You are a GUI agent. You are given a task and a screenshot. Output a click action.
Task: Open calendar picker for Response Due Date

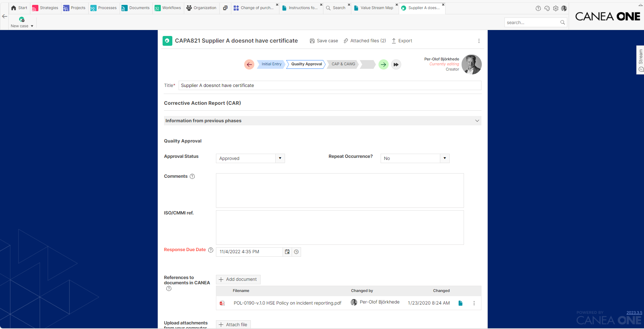[x=287, y=252]
